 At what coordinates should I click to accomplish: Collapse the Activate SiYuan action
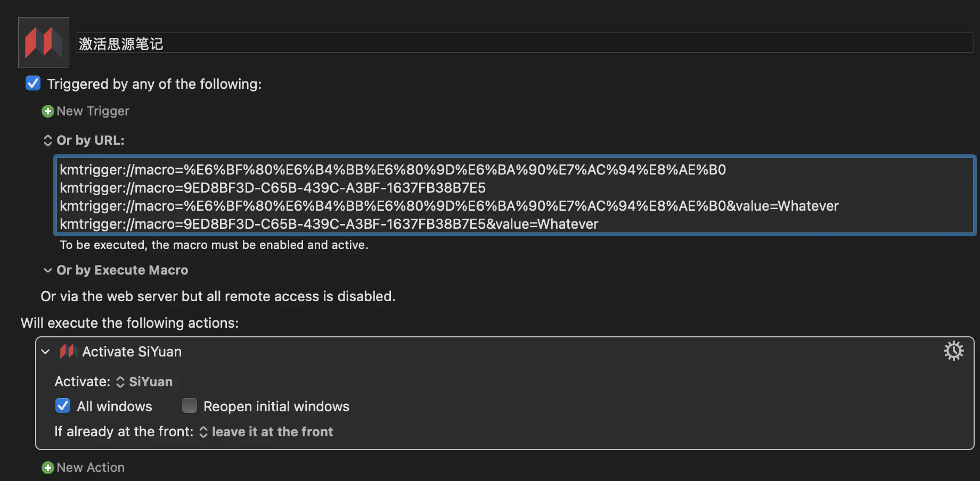point(46,352)
